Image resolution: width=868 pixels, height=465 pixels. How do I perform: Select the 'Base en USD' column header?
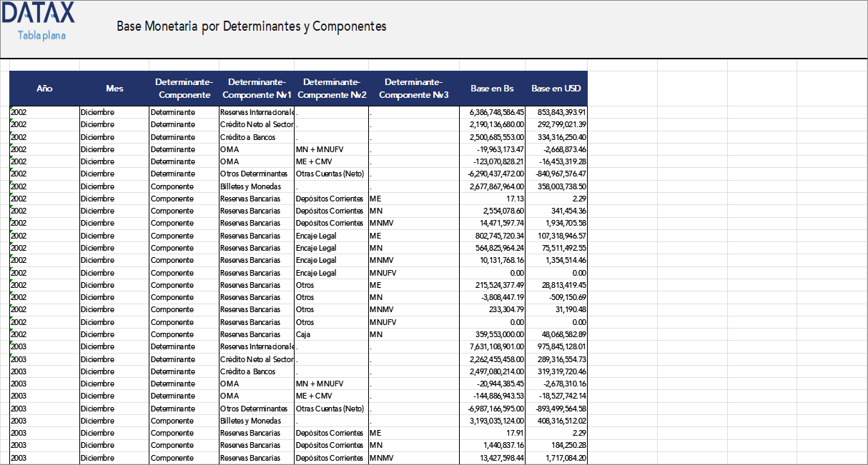tap(556, 88)
